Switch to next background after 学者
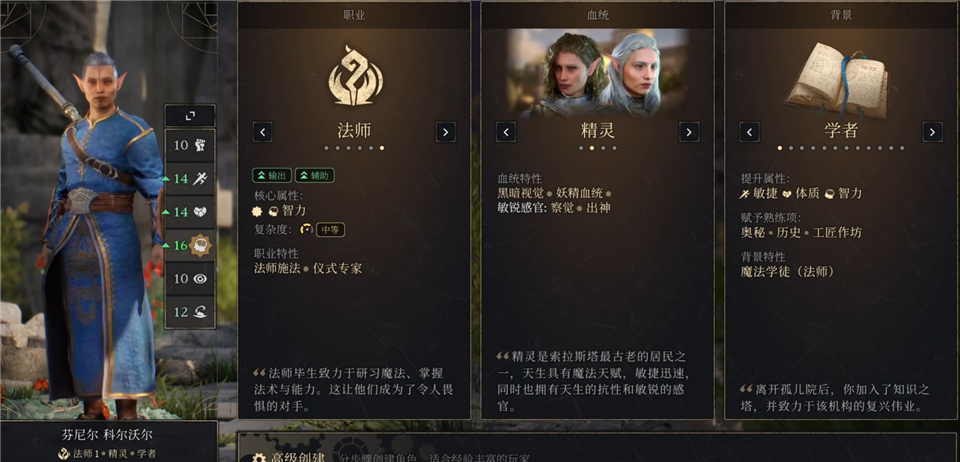This screenshot has width=960, height=462. tap(932, 132)
